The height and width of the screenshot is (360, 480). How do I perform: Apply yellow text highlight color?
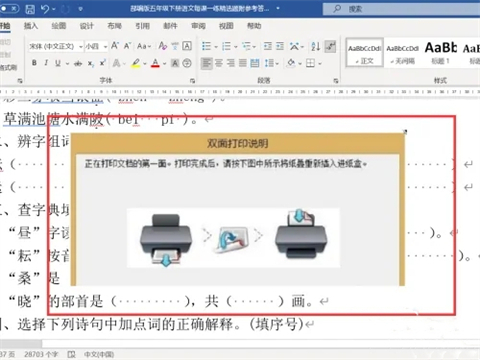coord(136,63)
